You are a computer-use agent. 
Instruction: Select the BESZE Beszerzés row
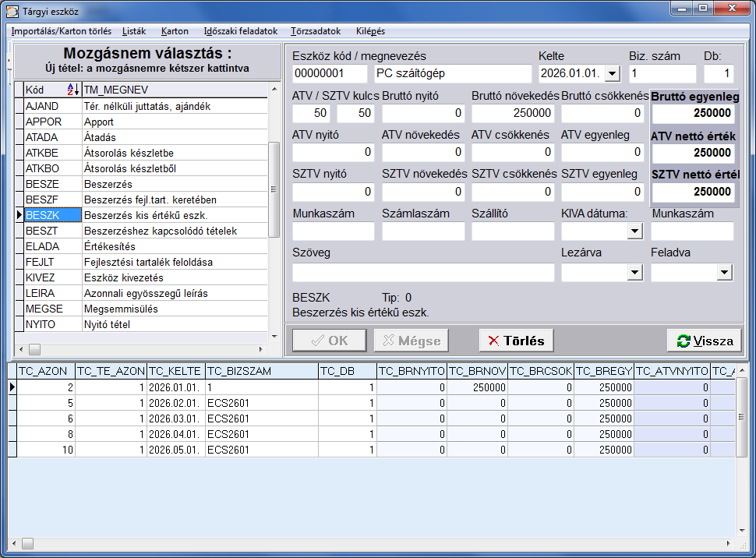pos(141,184)
